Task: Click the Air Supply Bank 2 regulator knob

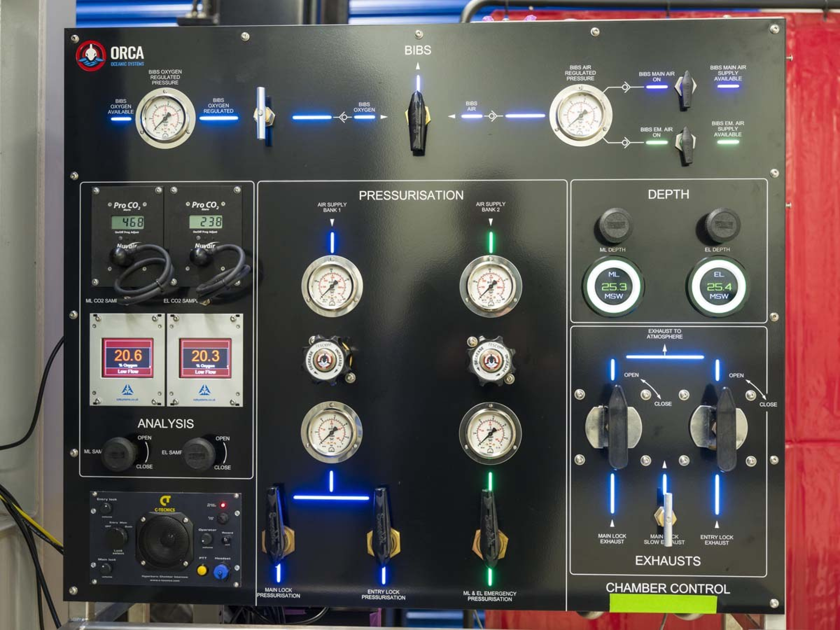Action: (491, 360)
